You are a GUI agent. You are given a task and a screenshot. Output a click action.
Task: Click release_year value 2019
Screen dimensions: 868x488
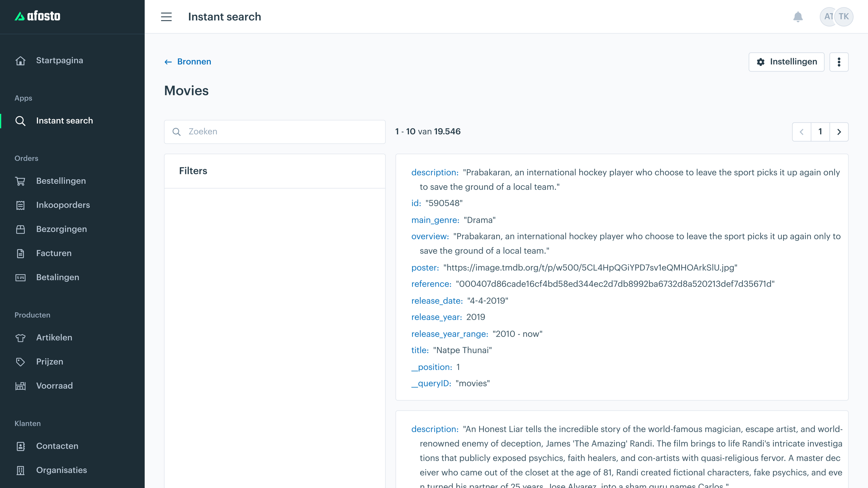pyautogui.click(x=476, y=317)
